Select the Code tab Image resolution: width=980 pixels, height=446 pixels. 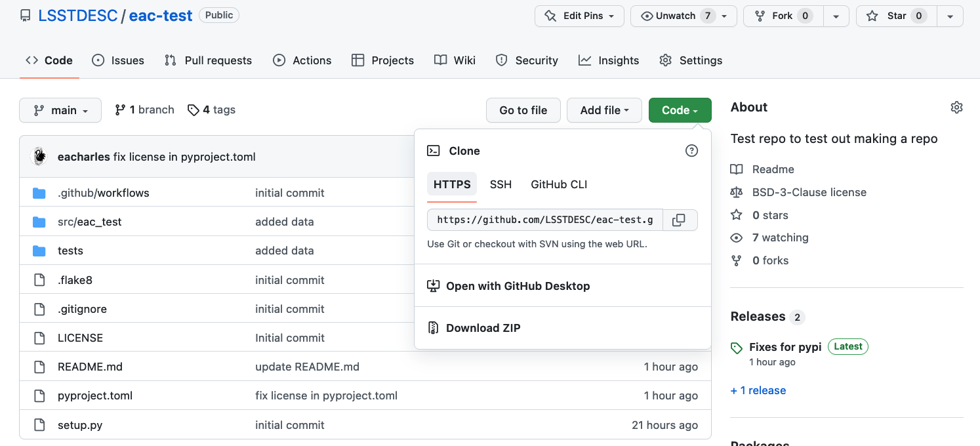49,60
